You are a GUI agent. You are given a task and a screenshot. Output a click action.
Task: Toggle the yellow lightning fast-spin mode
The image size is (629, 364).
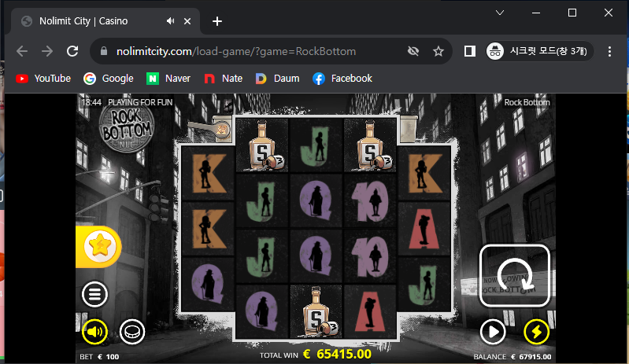tap(536, 332)
